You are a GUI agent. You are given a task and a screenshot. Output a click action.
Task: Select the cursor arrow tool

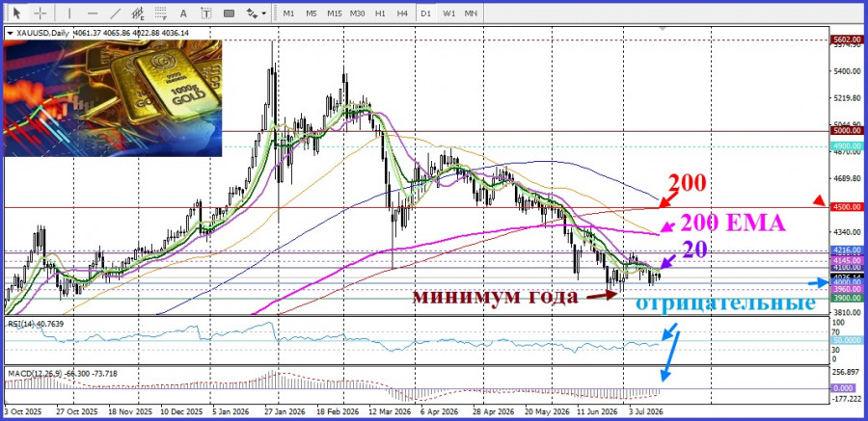tap(17, 13)
